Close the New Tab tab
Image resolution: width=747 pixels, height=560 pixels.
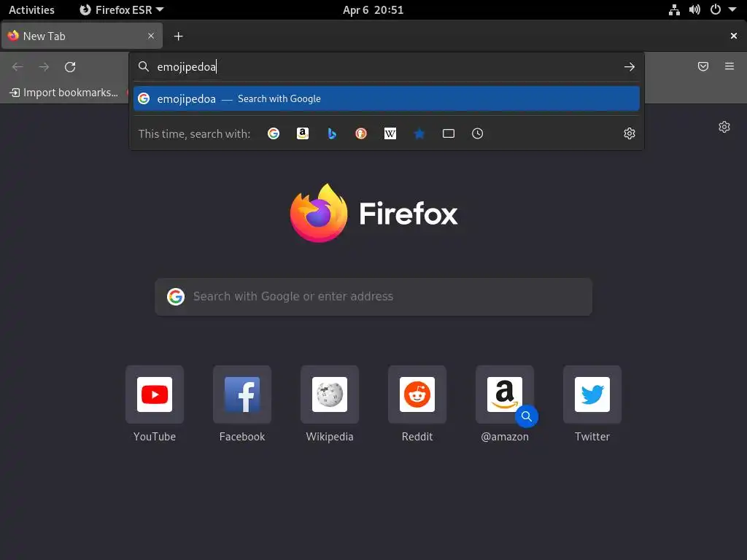click(x=151, y=36)
